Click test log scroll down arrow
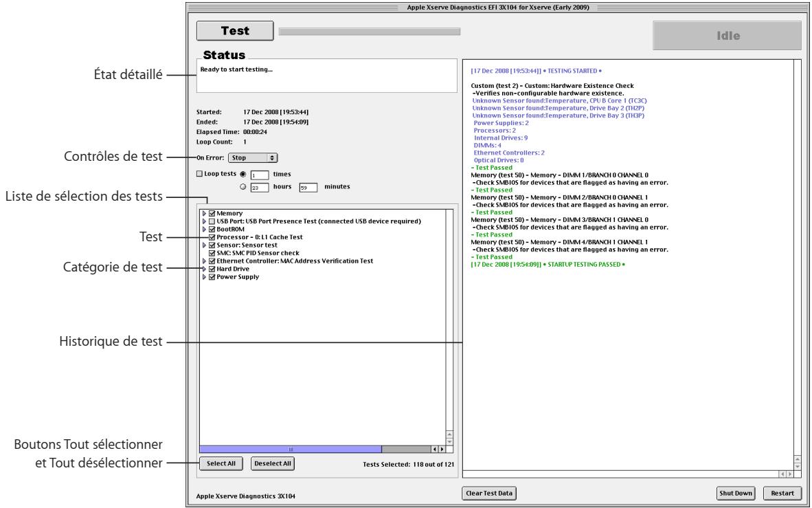 tap(797, 467)
